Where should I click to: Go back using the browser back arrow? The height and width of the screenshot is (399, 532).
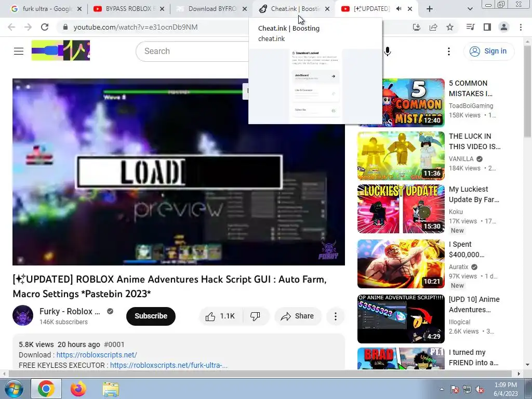pyautogui.click(x=11, y=27)
